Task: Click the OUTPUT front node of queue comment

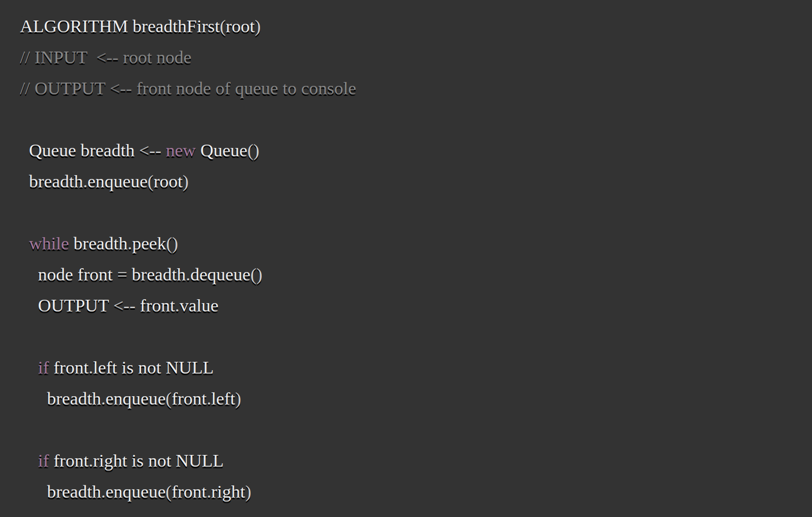Action: click(188, 89)
